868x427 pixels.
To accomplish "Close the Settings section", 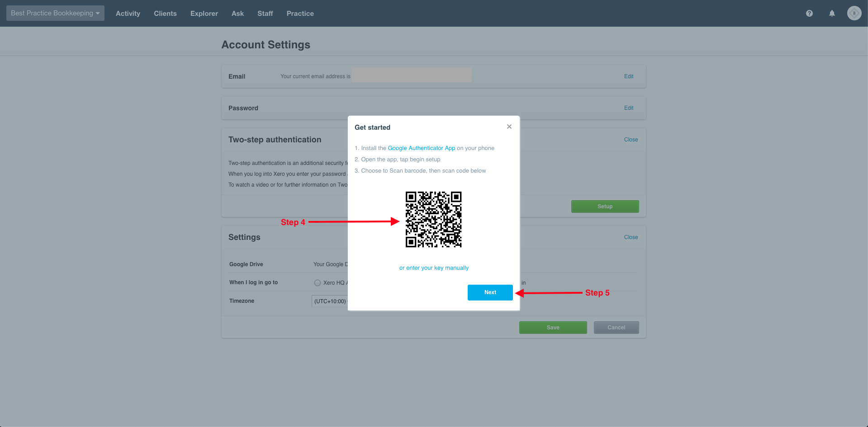I will [x=631, y=237].
